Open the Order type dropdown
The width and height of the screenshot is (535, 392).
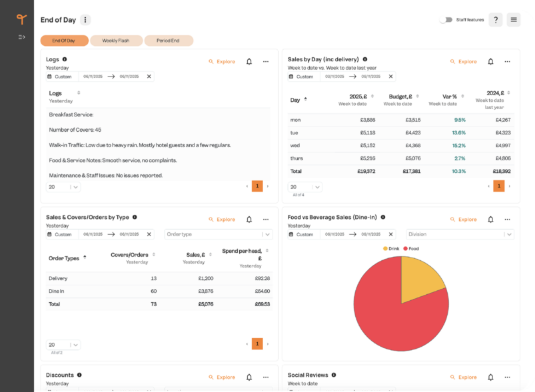(x=218, y=234)
